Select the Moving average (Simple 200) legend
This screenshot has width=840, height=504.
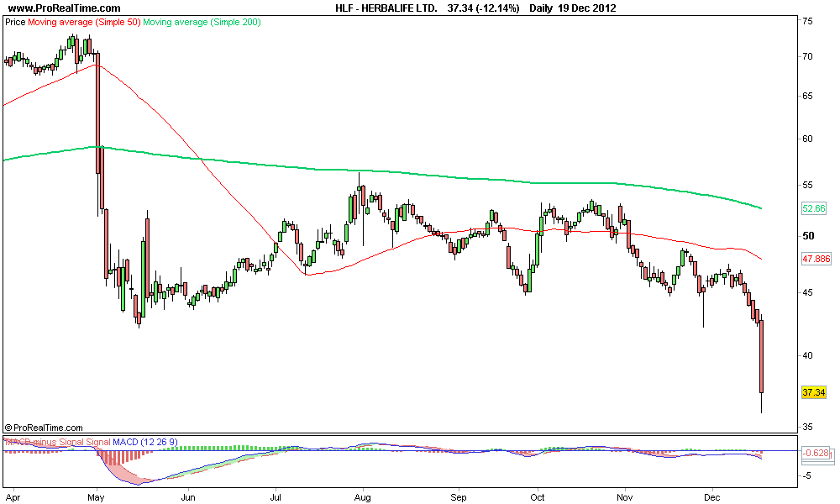tap(202, 22)
